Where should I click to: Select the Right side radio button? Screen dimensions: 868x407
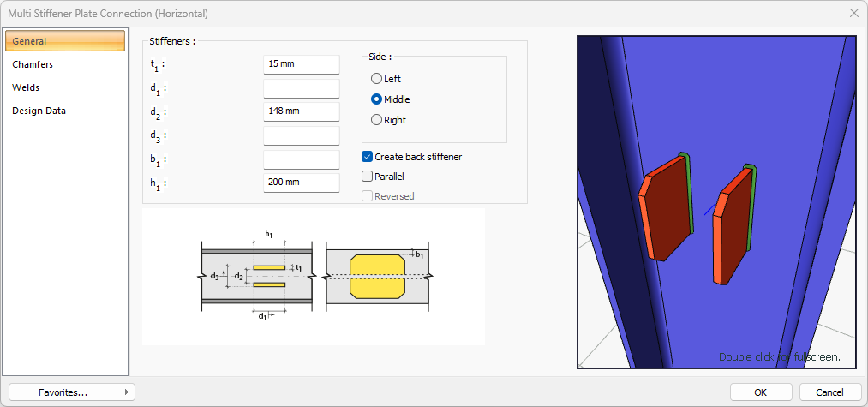pyautogui.click(x=376, y=120)
